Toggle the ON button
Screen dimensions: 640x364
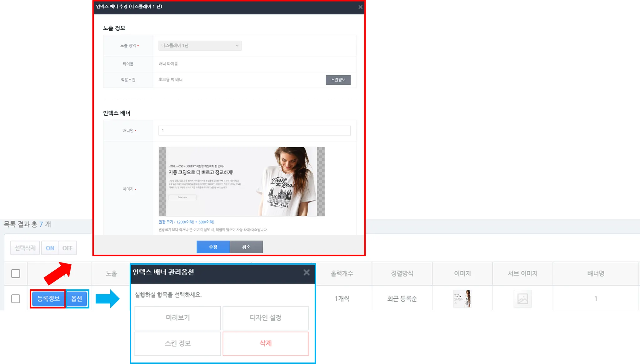[50, 248]
